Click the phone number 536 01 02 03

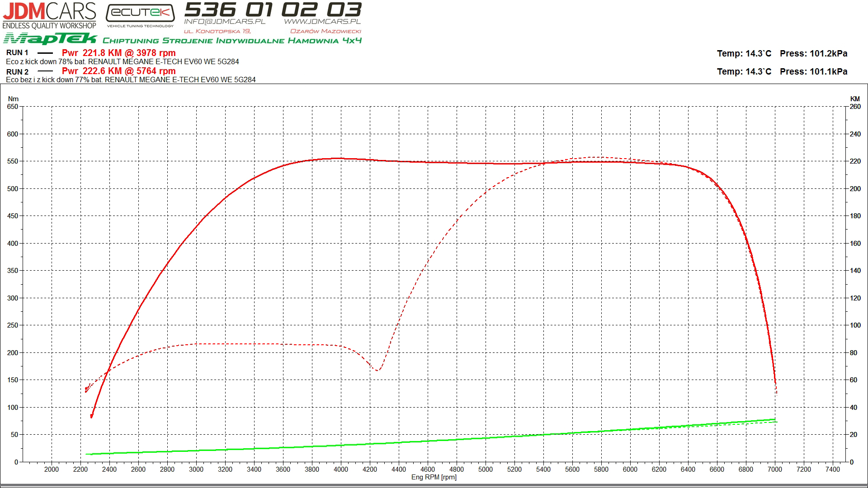pyautogui.click(x=273, y=9)
